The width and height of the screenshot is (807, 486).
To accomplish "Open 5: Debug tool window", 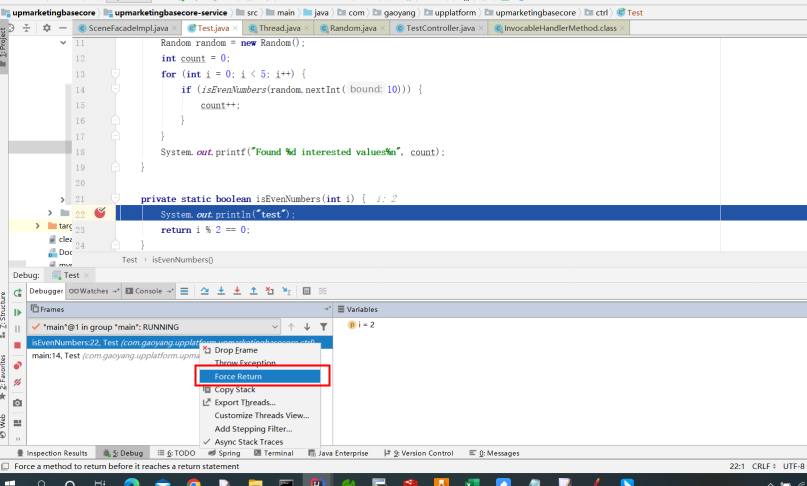I will tap(123, 453).
